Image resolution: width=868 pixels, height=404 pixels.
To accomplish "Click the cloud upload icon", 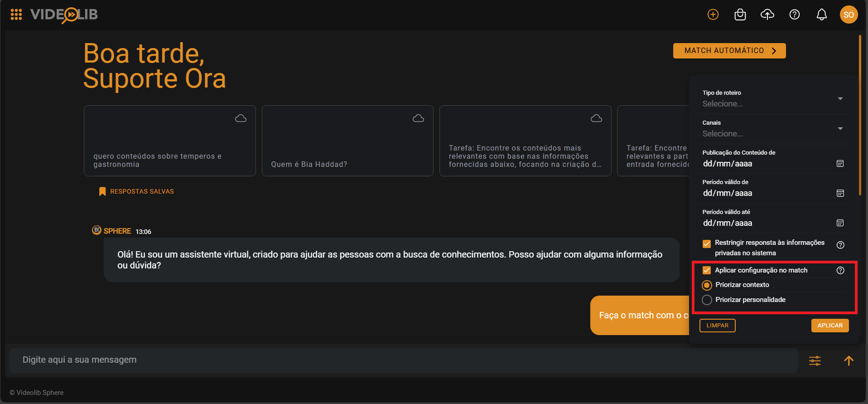I will [x=767, y=15].
